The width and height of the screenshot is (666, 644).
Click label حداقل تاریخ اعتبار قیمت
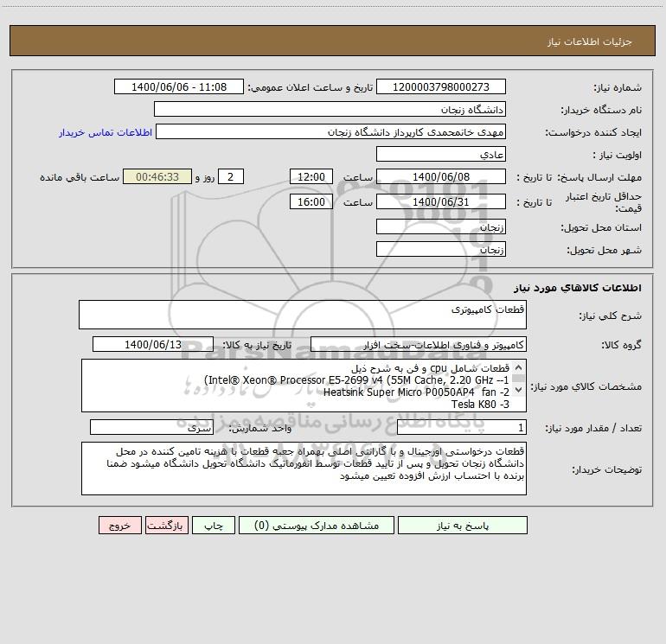tap(604, 202)
